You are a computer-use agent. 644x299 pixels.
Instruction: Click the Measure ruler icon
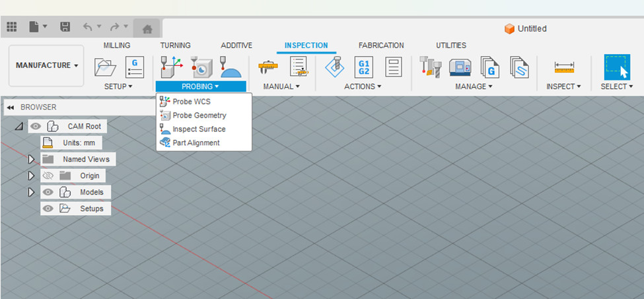click(x=564, y=67)
